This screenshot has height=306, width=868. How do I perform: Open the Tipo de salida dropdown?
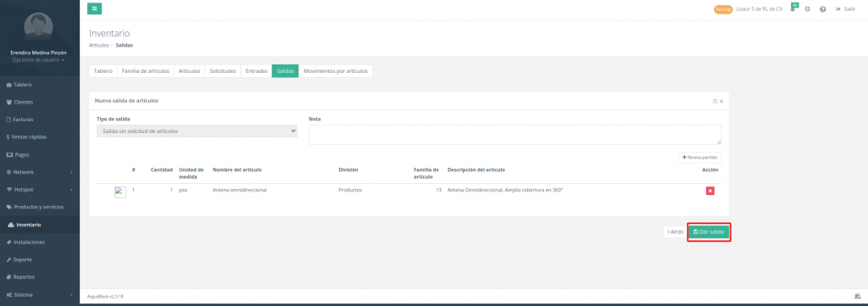(x=197, y=131)
